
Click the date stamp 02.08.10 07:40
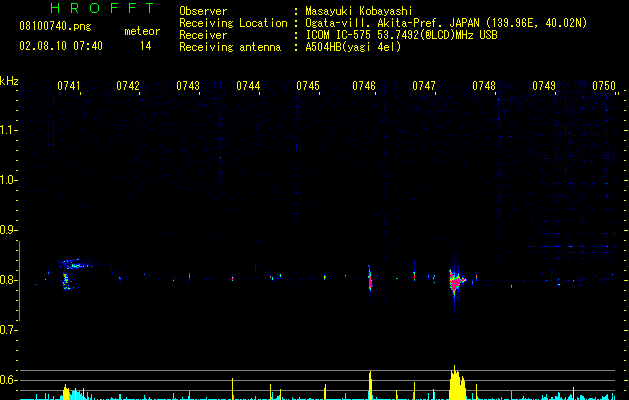(x=61, y=46)
